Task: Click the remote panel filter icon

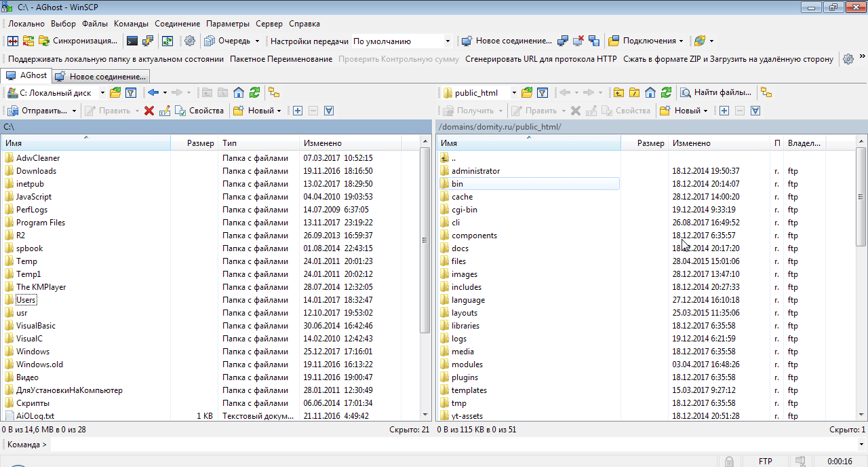Action: pos(542,93)
